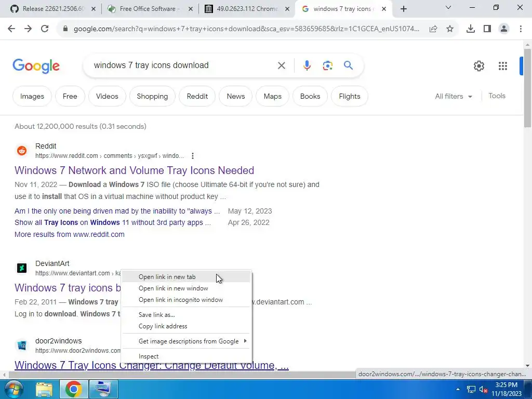Open Google quick settings gear

point(479,66)
